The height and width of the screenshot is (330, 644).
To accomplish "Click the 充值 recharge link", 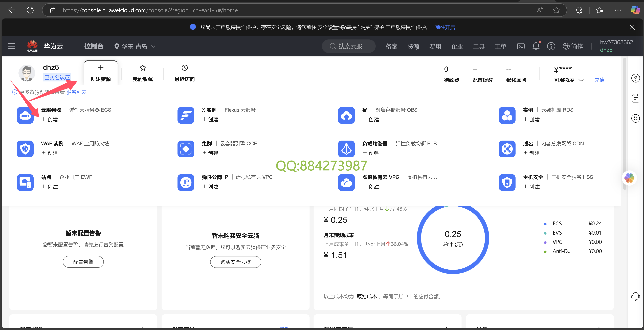I will 599,80.
